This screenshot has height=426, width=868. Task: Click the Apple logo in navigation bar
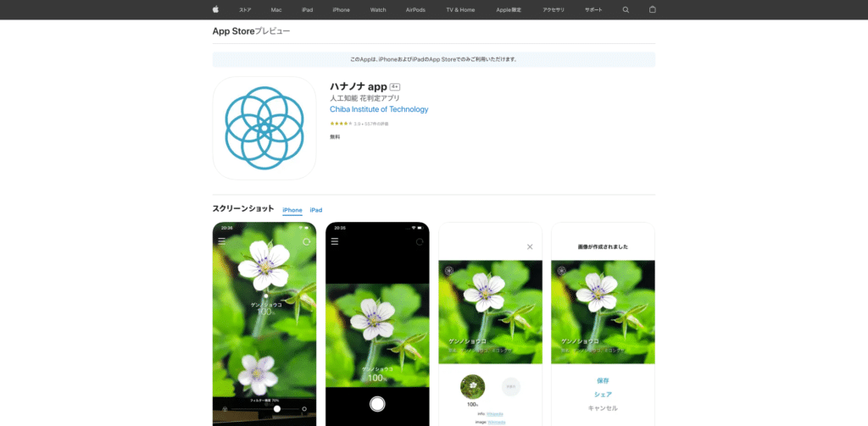[x=215, y=9]
